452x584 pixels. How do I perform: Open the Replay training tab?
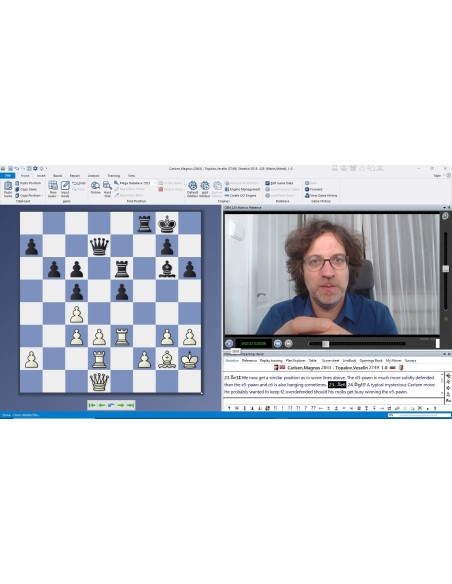tap(271, 361)
